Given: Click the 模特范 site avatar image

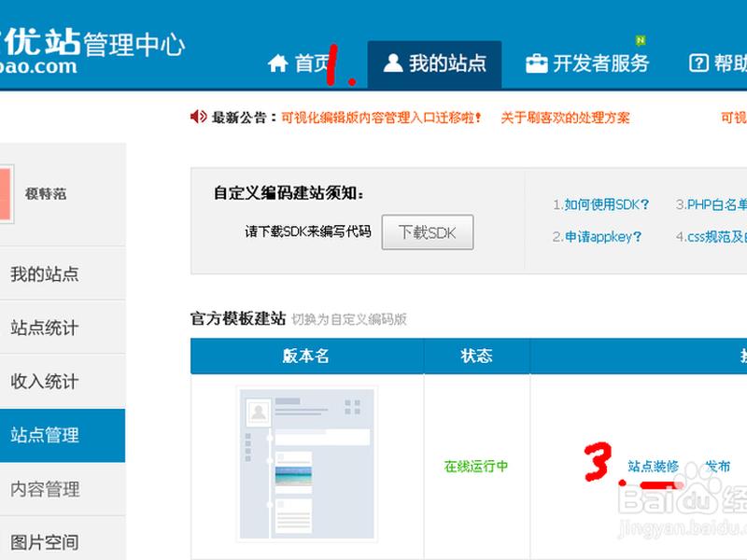Looking at the screenshot, I should (6, 193).
